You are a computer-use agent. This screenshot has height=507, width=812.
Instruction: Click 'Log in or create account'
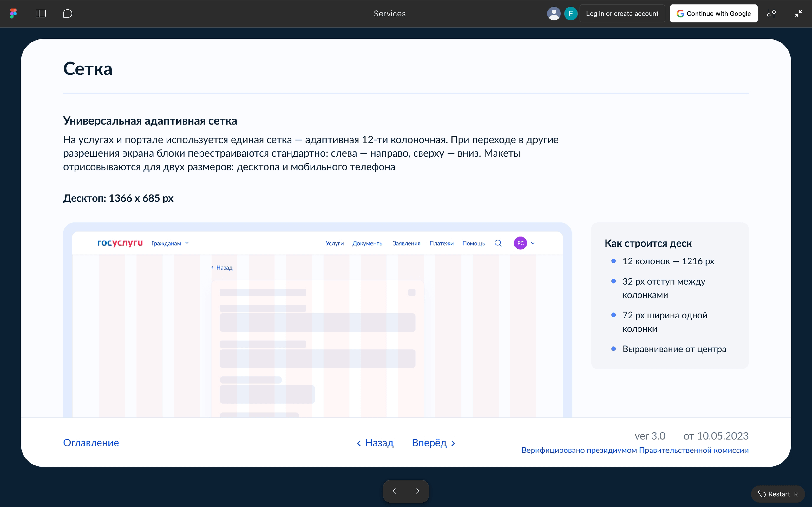point(622,13)
